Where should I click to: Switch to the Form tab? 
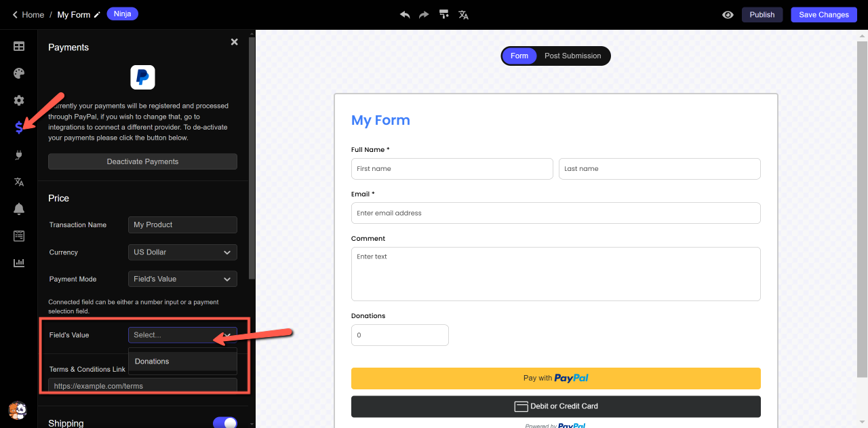519,56
